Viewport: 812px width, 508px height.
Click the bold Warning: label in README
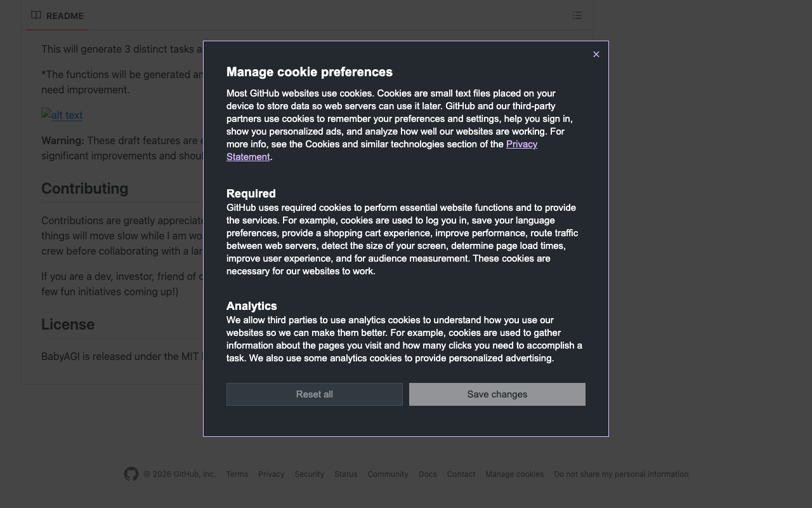click(63, 140)
